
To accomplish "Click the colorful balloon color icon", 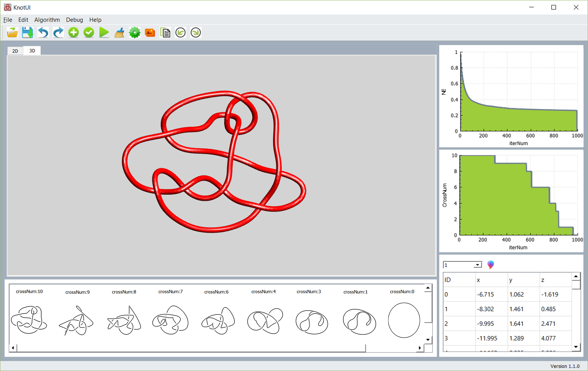I will [x=491, y=265].
